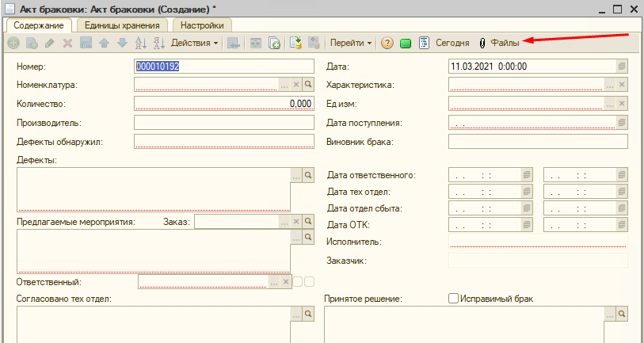Click into the Дефекты text area
Image resolution: width=644 pixels, height=343 pixels.
pyautogui.click(x=153, y=190)
